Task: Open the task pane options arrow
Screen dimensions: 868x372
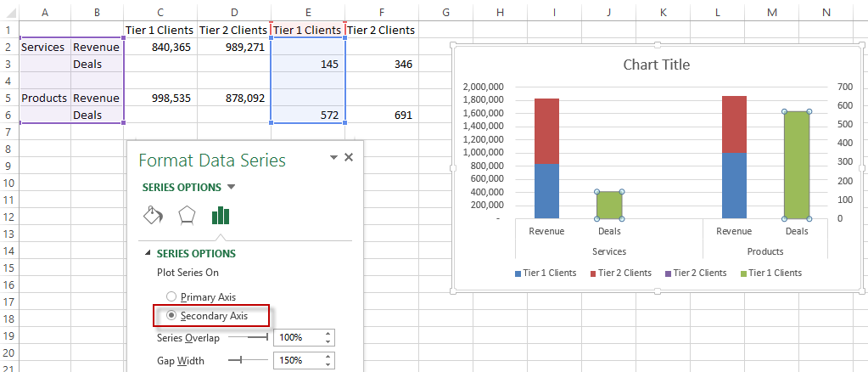Action: coord(333,157)
